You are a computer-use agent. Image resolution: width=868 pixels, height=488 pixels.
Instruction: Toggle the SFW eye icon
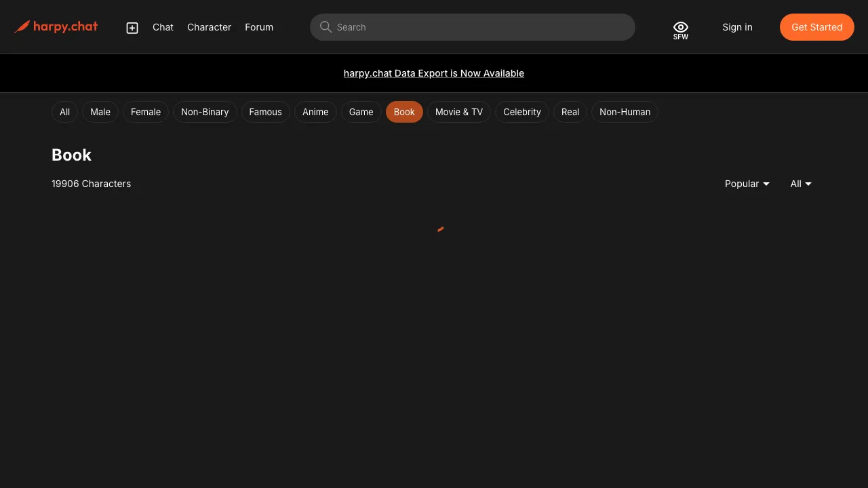tap(680, 28)
